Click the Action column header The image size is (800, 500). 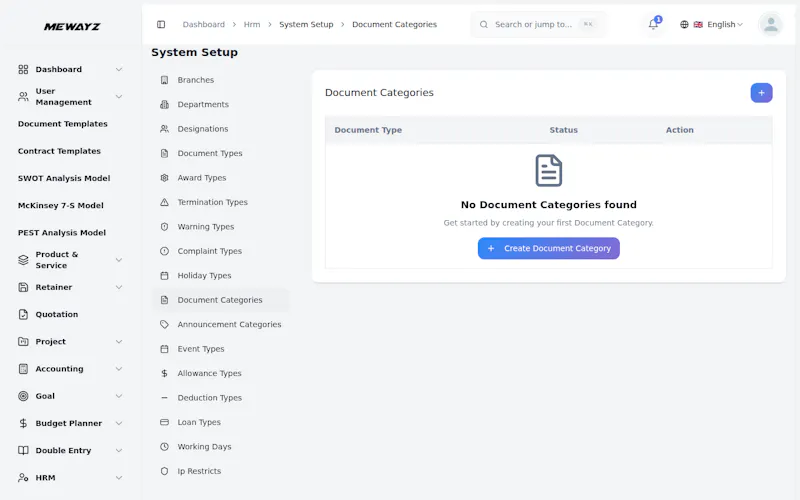tap(680, 130)
